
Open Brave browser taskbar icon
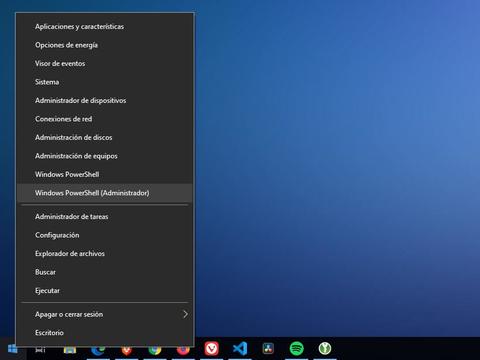pyautogui.click(x=126, y=350)
